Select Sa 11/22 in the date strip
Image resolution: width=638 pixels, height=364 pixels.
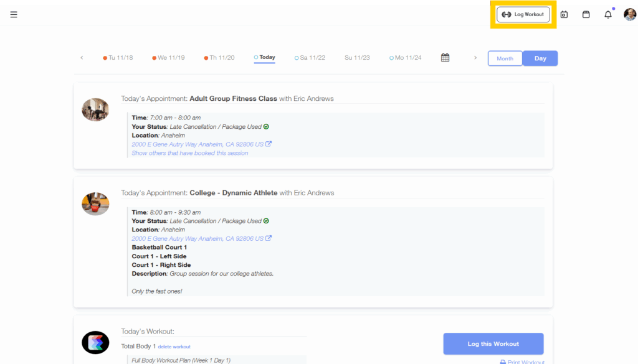point(310,58)
